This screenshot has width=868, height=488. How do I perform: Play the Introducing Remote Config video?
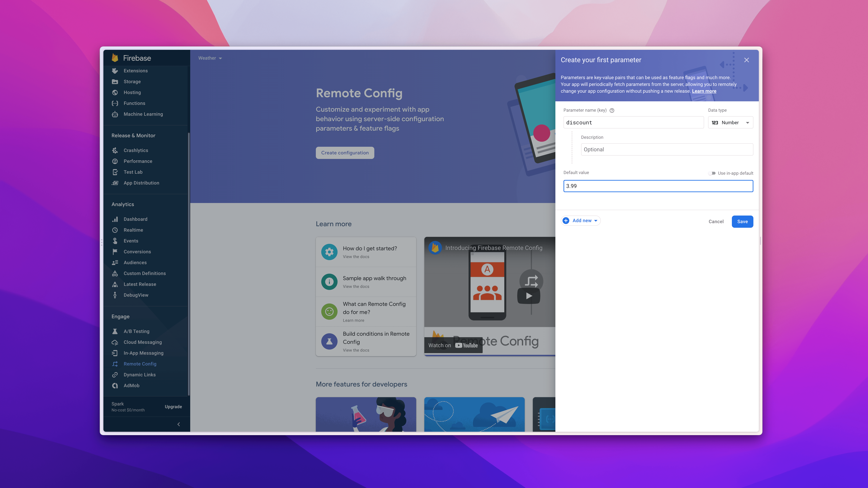529,296
